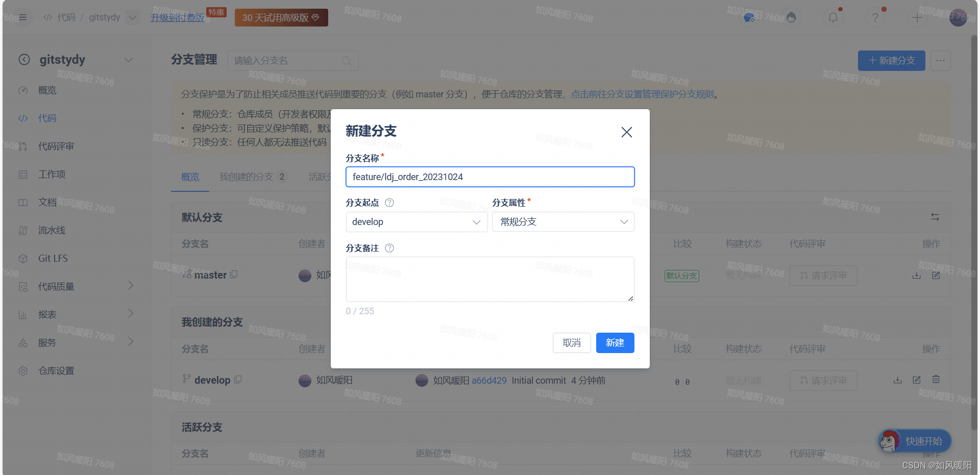
Task: Click 30 天试用高级版 button
Action: pyautogui.click(x=281, y=18)
